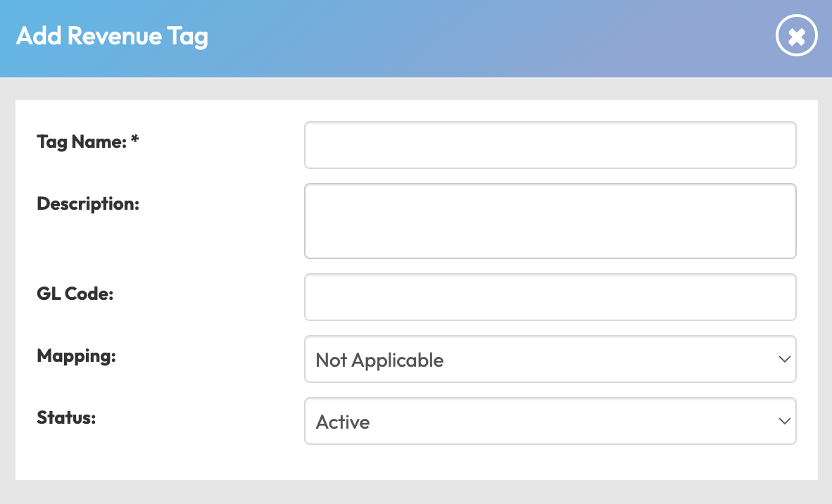This screenshot has width=832, height=504.
Task: Click the required asterisk beside Tag Name
Action: pos(135,141)
